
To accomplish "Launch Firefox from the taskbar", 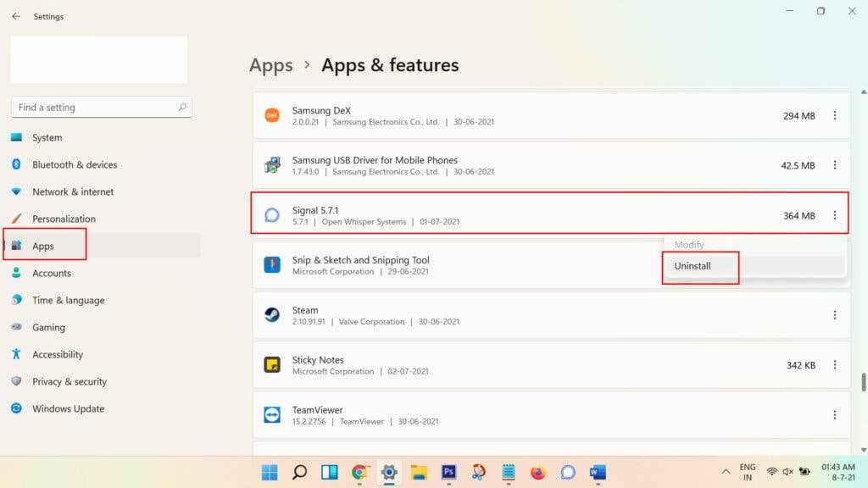I will [538, 472].
